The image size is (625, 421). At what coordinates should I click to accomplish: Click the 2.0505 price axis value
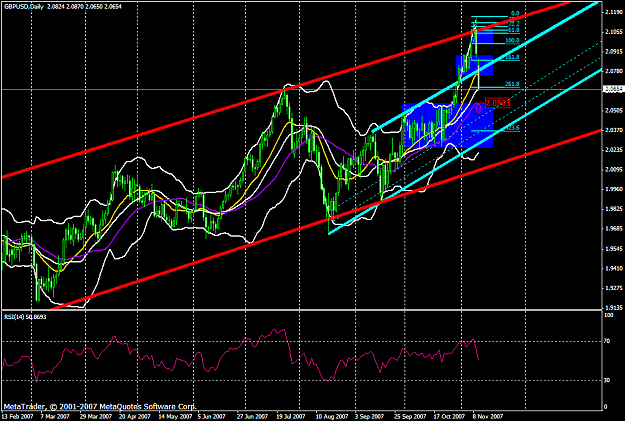click(x=614, y=110)
